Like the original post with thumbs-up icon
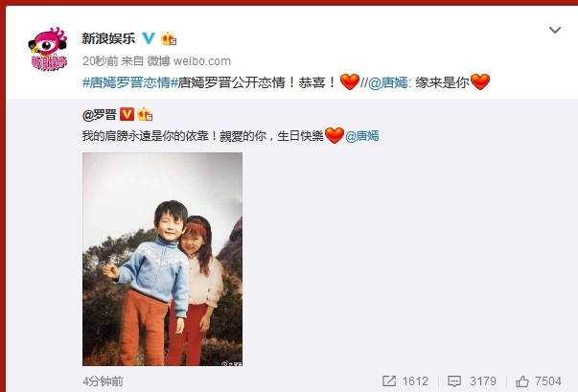Image resolution: width=578 pixels, height=392 pixels. pos(522,380)
